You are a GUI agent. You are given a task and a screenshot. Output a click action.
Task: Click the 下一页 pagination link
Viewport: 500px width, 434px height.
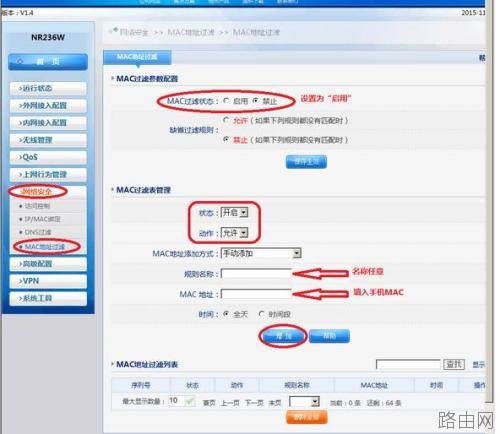click(x=254, y=403)
